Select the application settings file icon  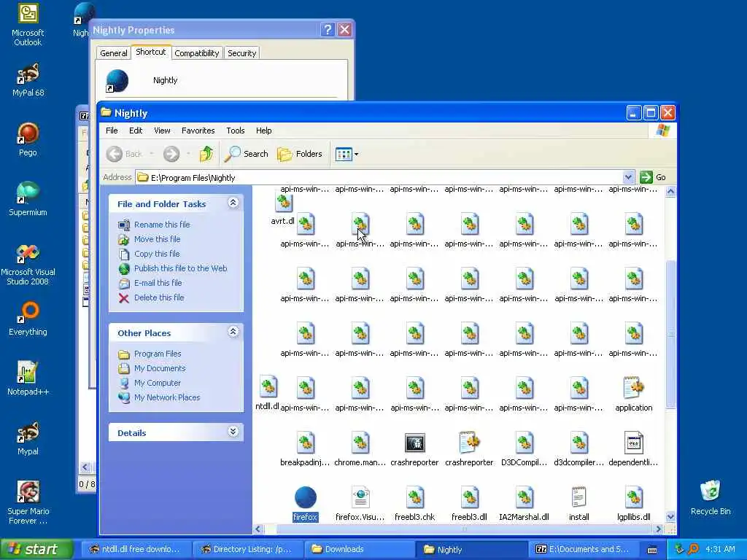click(x=633, y=388)
